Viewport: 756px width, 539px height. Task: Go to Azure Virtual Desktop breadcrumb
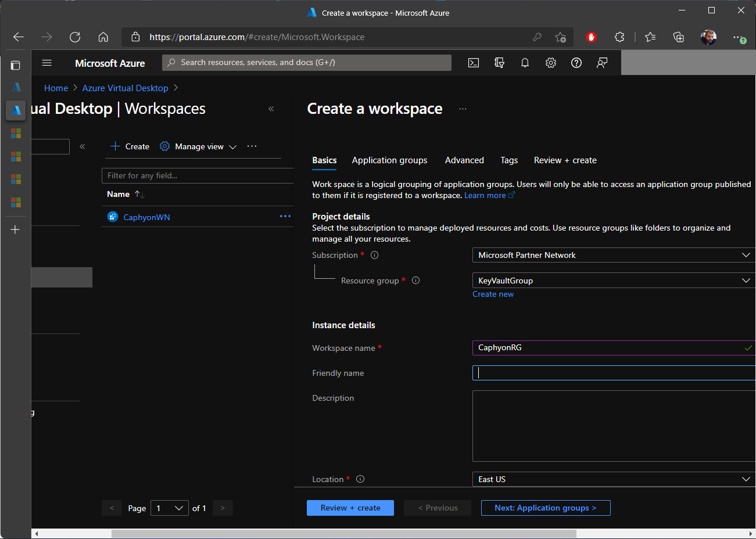125,88
